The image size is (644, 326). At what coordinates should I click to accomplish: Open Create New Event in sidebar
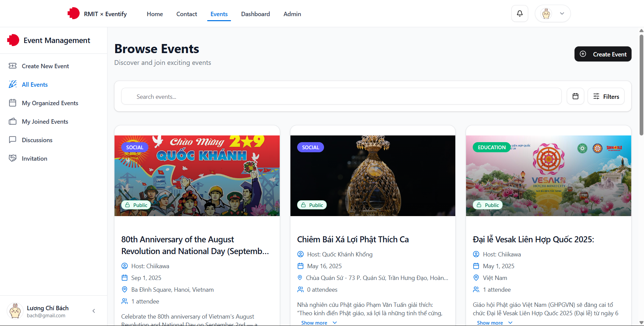pyautogui.click(x=45, y=66)
